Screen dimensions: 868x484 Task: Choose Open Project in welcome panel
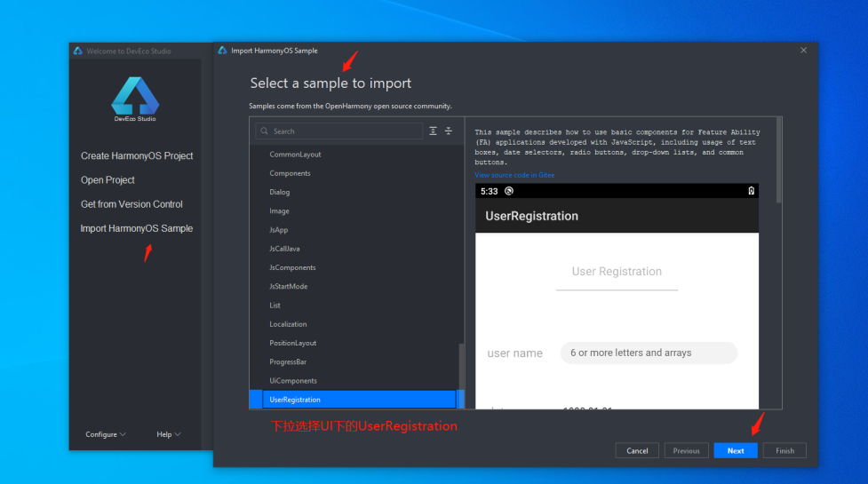[x=108, y=180]
